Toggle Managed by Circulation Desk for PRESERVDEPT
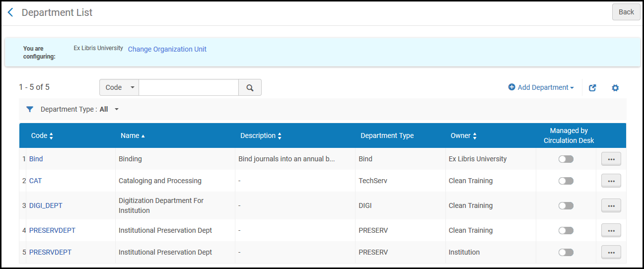The height and width of the screenshot is (269, 644). [566, 230]
